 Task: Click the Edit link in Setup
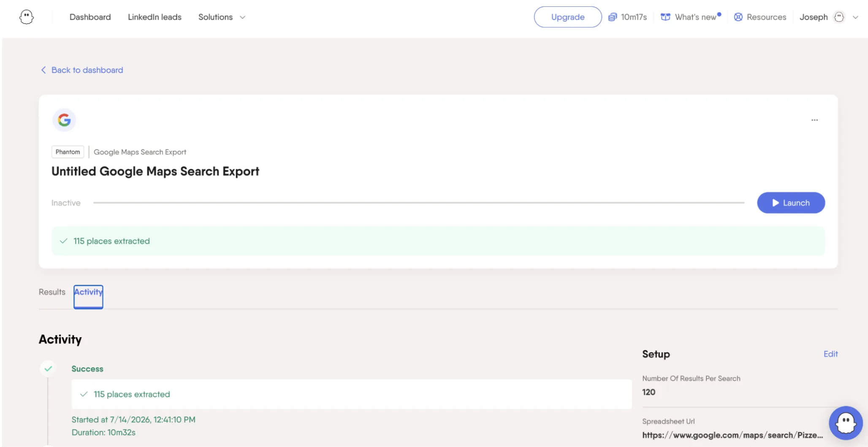pos(830,354)
